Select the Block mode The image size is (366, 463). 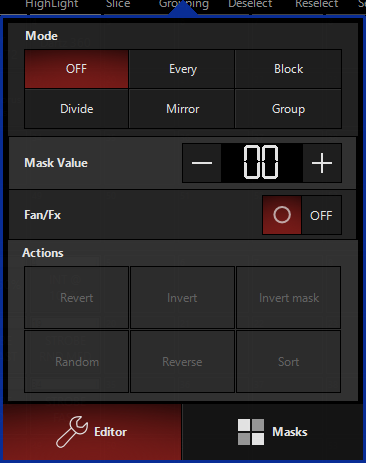(288, 69)
